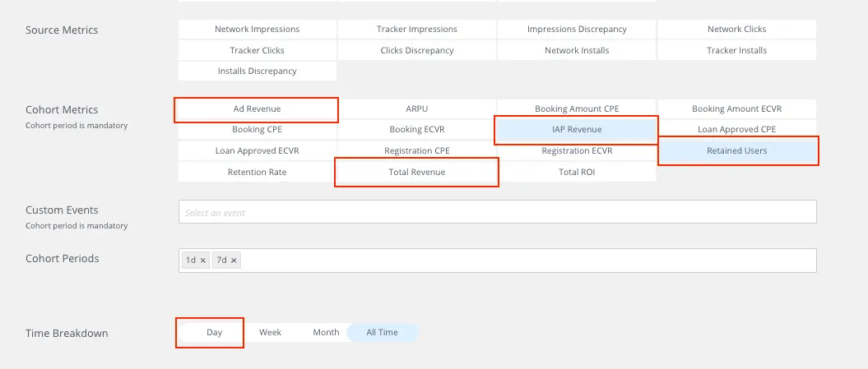
Task: Choose Month time breakdown
Action: point(326,333)
